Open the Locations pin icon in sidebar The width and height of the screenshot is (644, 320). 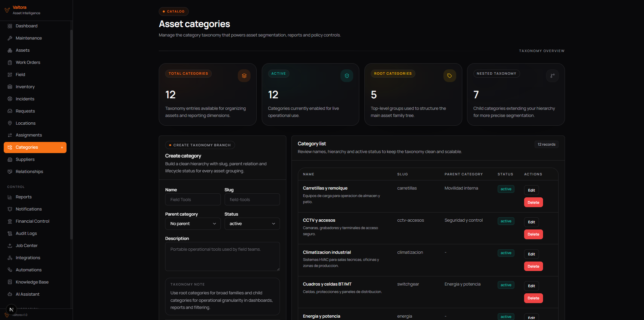pos(10,123)
